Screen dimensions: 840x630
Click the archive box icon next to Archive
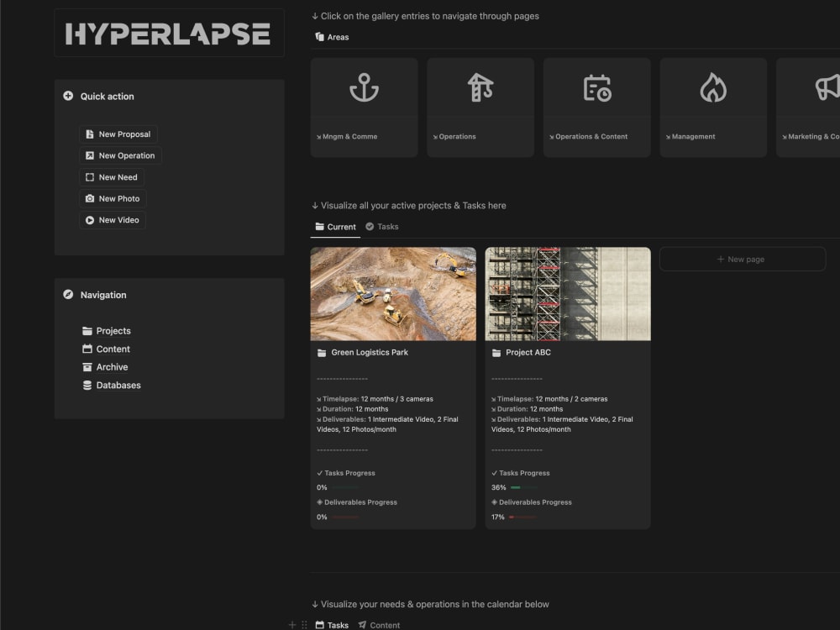[x=87, y=367]
